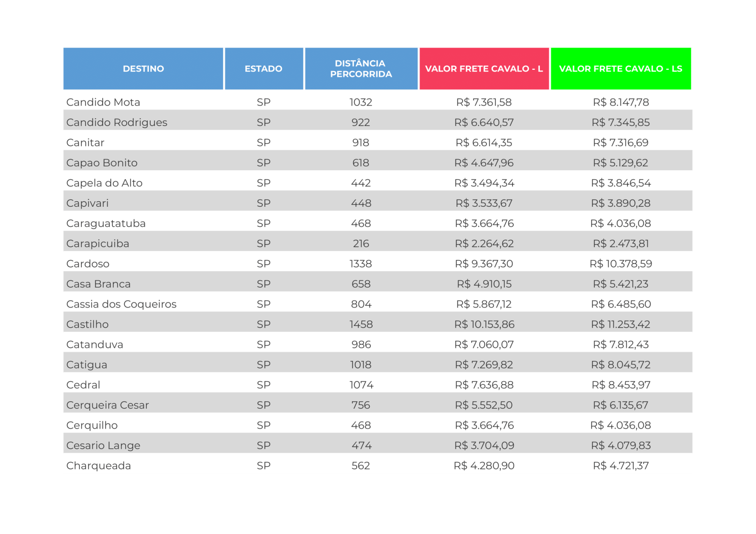Click Capivari's R$ 3.890,28 freight value
756x534 pixels.
(621, 203)
